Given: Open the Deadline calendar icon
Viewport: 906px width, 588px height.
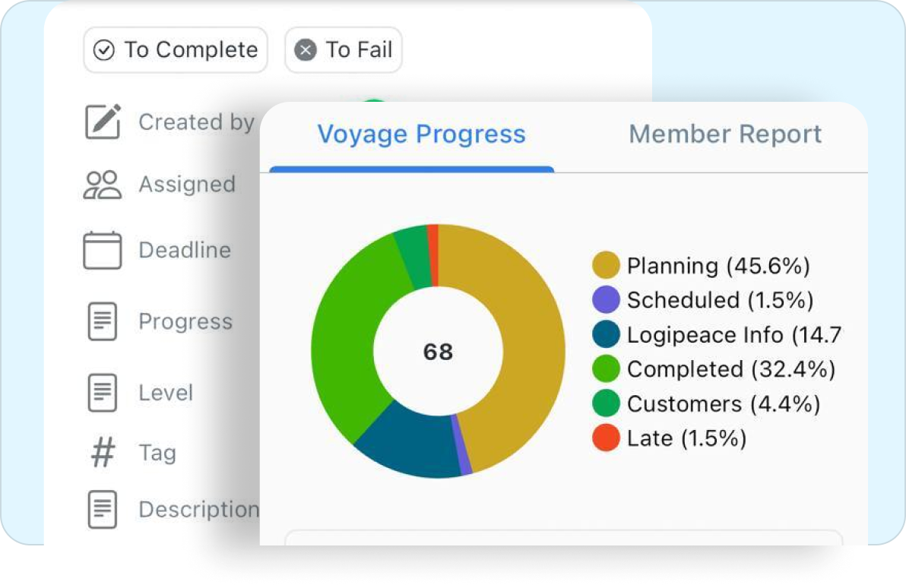Looking at the screenshot, I should pyautogui.click(x=103, y=250).
